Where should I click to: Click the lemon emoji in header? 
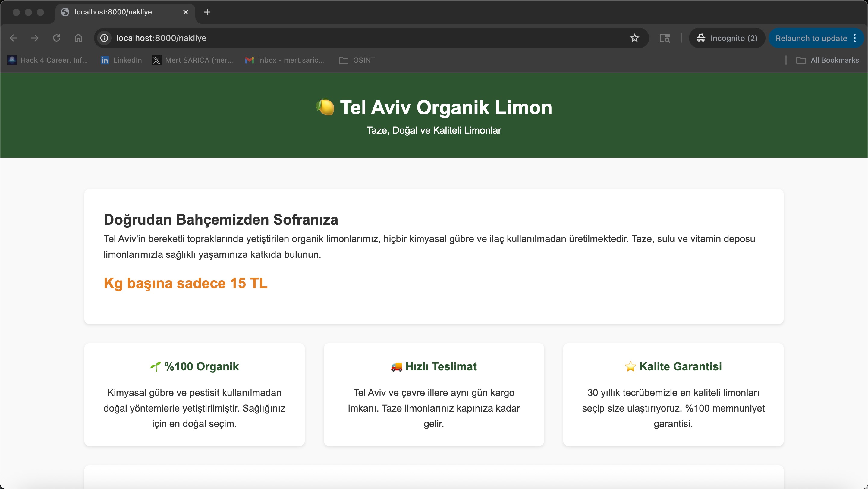click(325, 107)
